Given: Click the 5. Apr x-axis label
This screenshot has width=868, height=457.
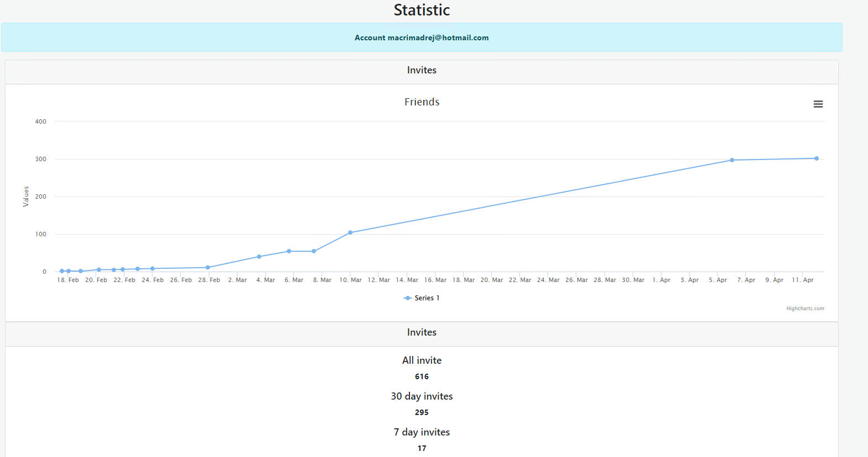Looking at the screenshot, I should pyautogui.click(x=718, y=280).
